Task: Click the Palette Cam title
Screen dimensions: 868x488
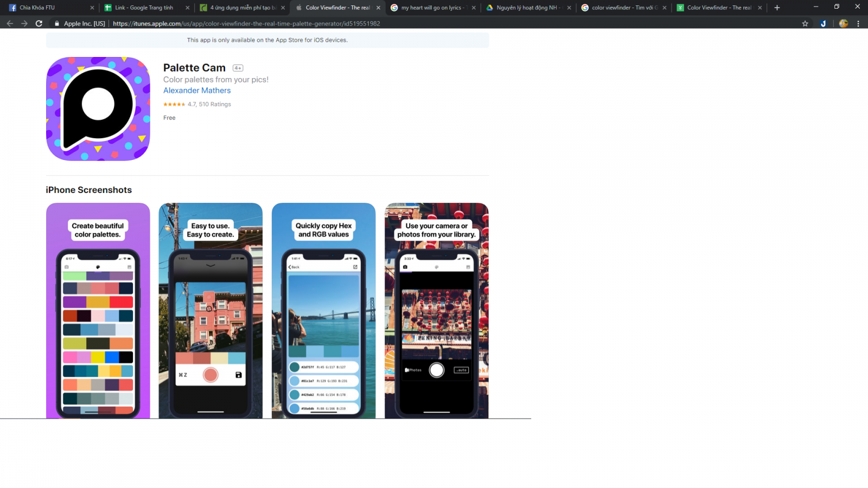Action: 194,68
